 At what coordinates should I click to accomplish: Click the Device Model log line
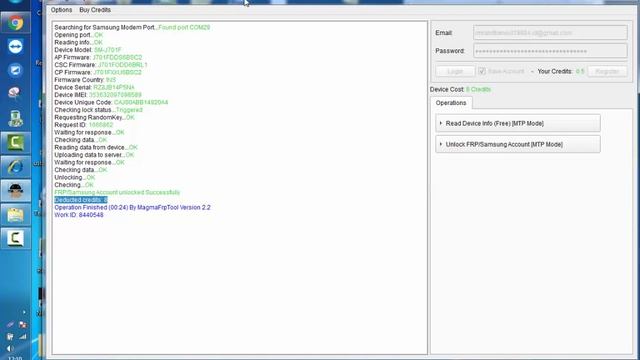tap(88, 50)
